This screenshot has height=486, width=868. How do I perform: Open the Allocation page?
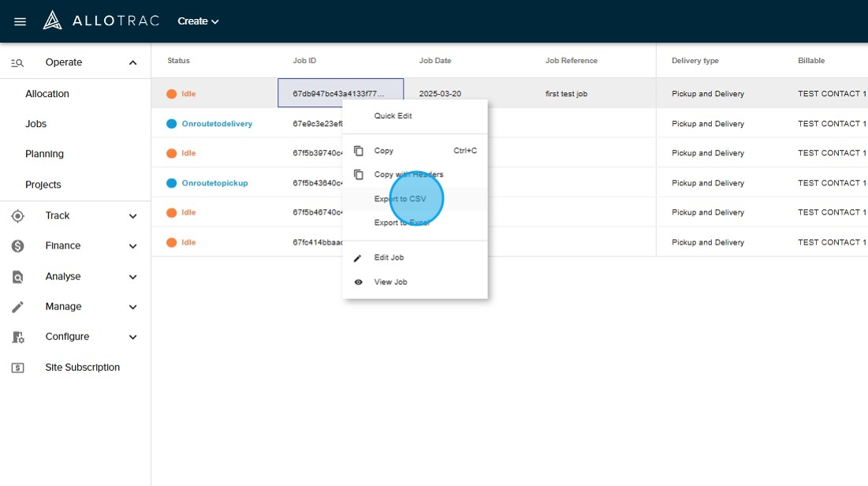click(47, 94)
